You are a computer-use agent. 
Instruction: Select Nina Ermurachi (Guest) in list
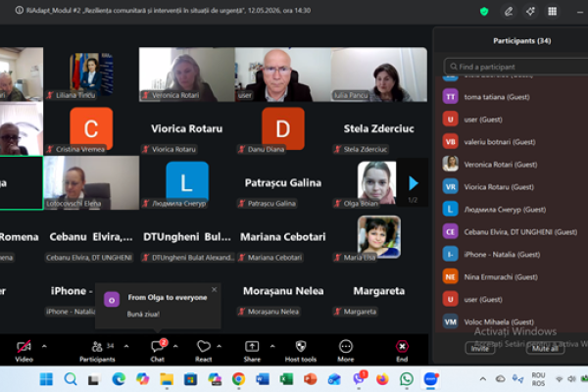tap(512, 276)
